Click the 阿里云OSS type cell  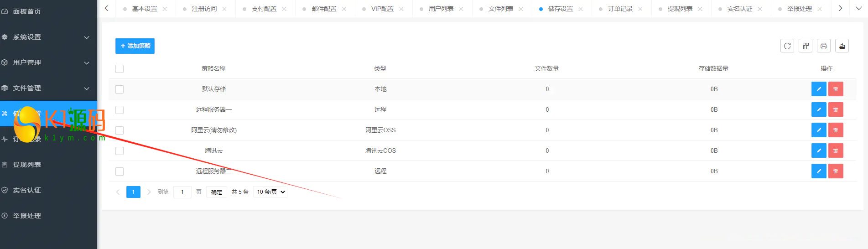click(x=380, y=130)
